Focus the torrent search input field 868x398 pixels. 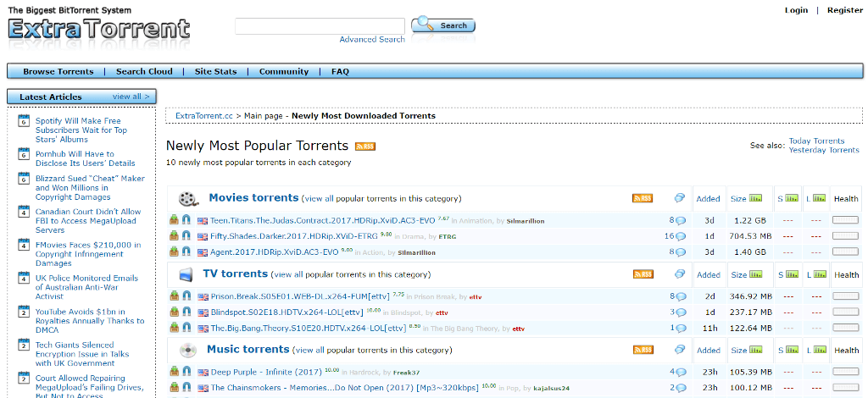(320, 26)
